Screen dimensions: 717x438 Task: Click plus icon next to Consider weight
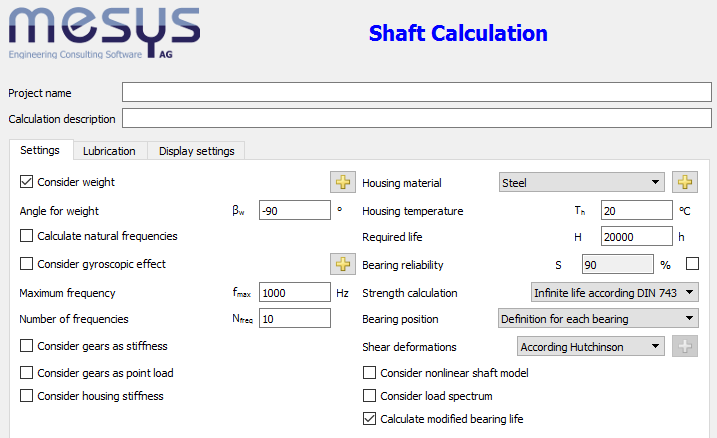tap(343, 182)
